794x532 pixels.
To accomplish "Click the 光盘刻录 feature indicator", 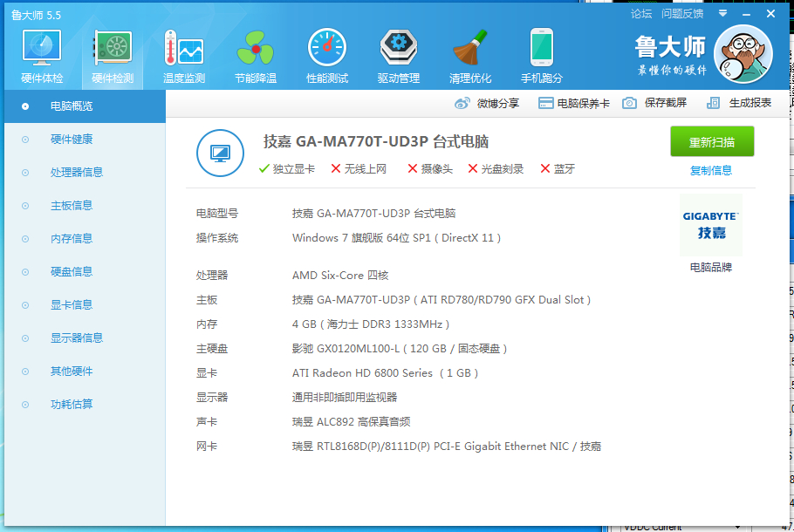I will pos(496,169).
